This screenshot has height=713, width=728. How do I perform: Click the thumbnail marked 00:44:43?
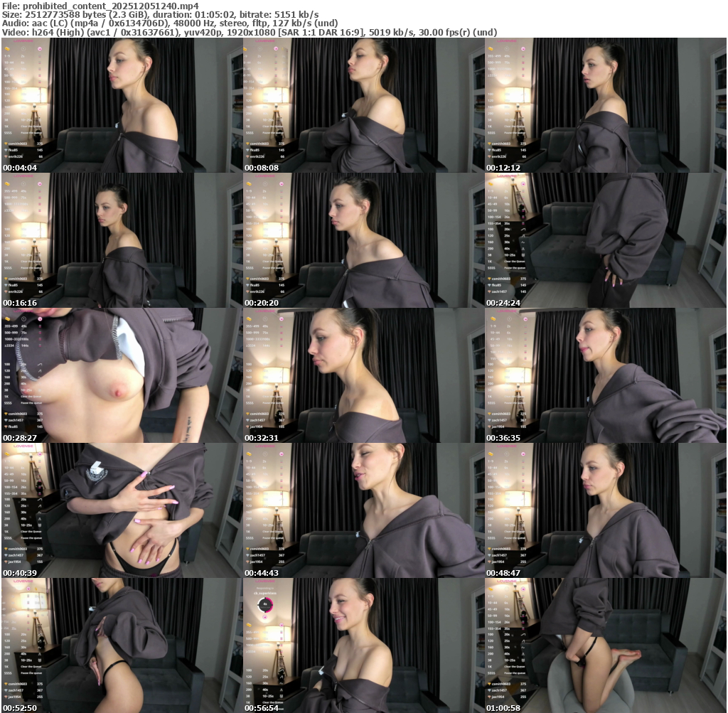(363, 510)
